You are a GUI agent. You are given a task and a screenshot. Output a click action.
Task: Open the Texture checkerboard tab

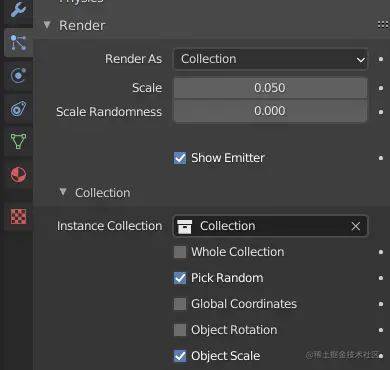pos(18,216)
